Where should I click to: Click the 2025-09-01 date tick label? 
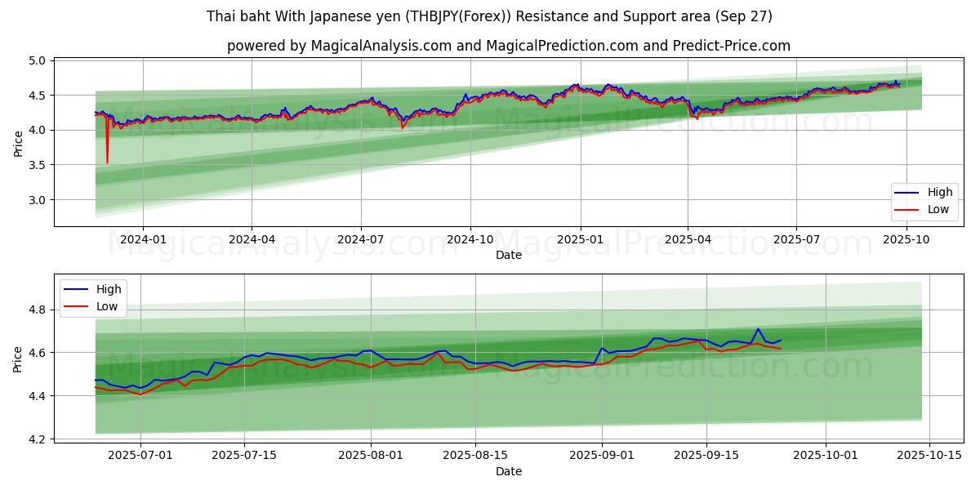[602, 456]
